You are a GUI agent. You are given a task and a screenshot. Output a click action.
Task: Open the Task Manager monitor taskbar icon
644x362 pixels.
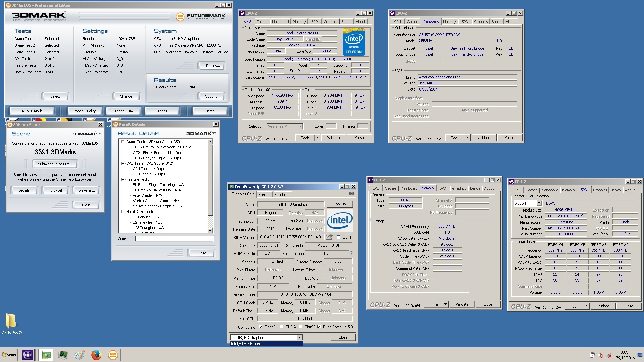click(62, 355)
